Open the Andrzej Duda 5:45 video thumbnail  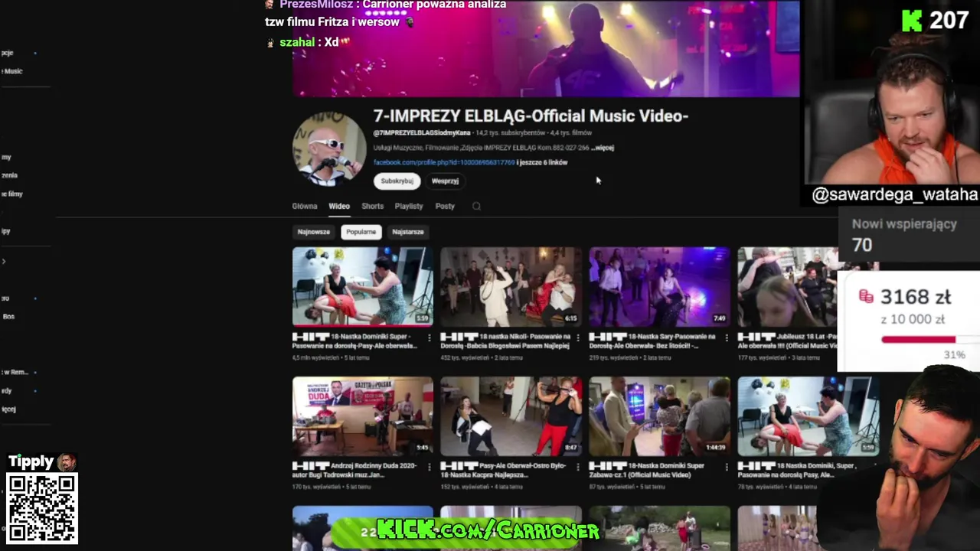point(362,416)
